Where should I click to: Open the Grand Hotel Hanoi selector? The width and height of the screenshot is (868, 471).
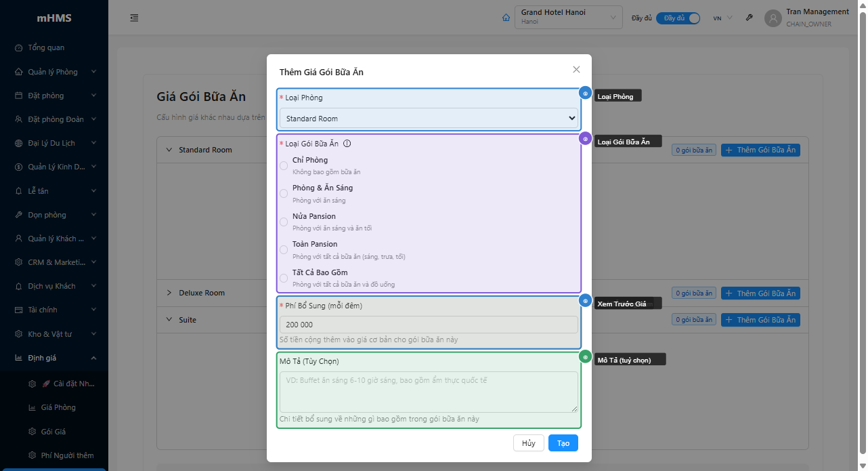tap(568, 18)
